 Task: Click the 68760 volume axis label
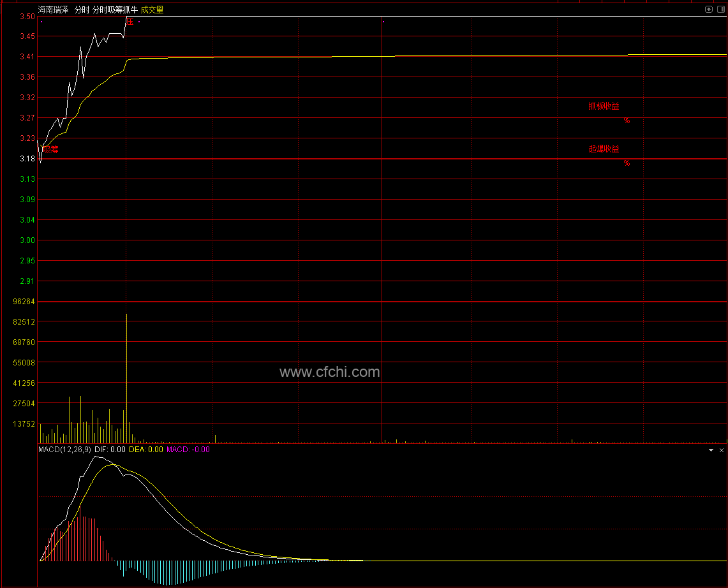(24, 342)
